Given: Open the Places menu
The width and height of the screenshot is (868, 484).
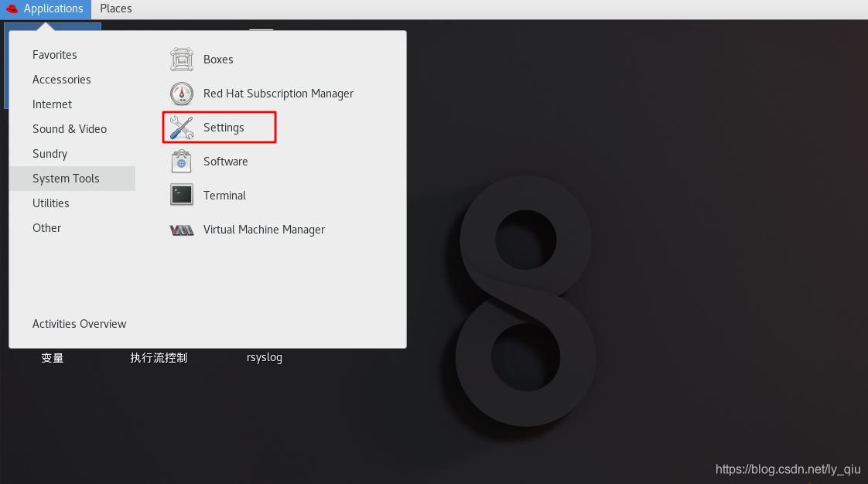Looking at the screenshot, I should click(116, 9).
